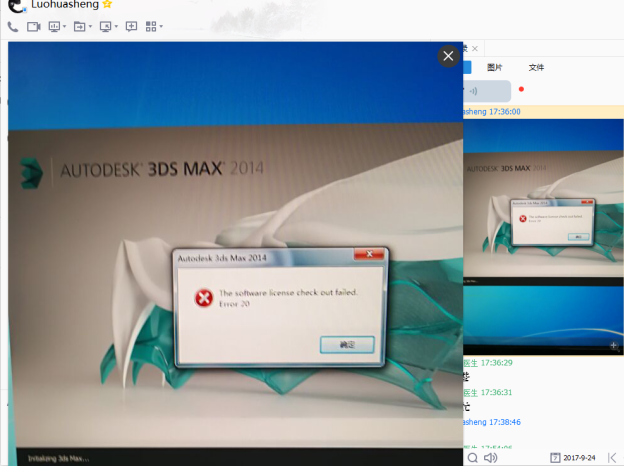Close the message history tab
The height and width of the screenshot is (466, 624).
[475, 49]
